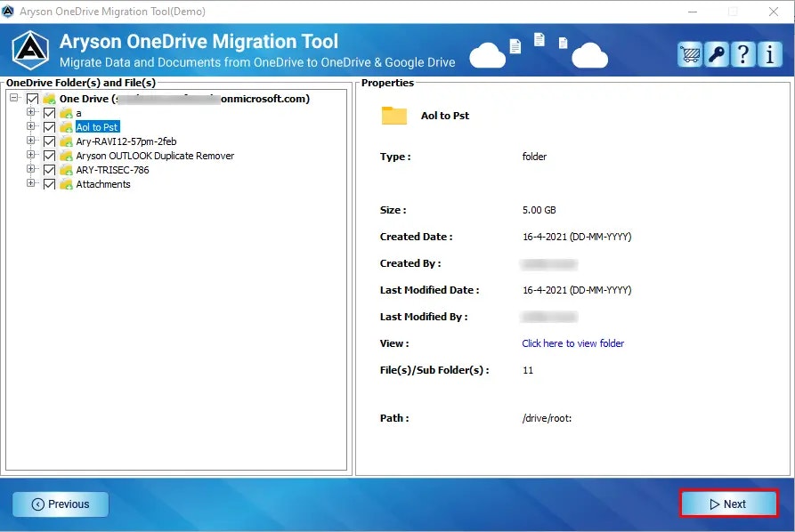Click Aol to Pst title in Properties
This screenshot has width=795, height=532.
point(444,116)
